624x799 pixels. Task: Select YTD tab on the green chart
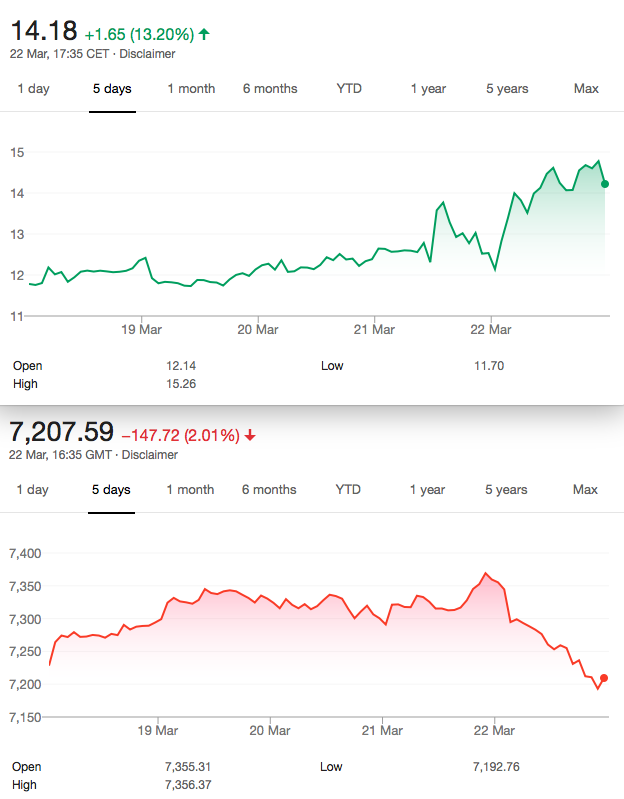[349, 89]
